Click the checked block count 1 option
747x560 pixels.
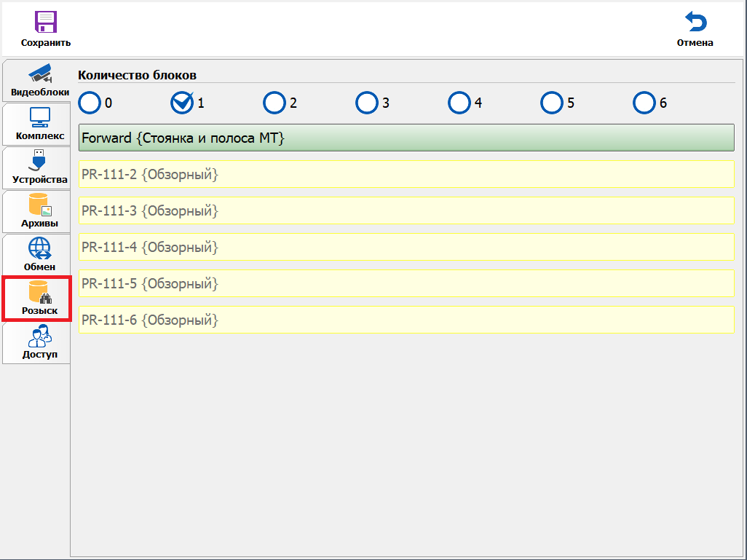[182, 103]
